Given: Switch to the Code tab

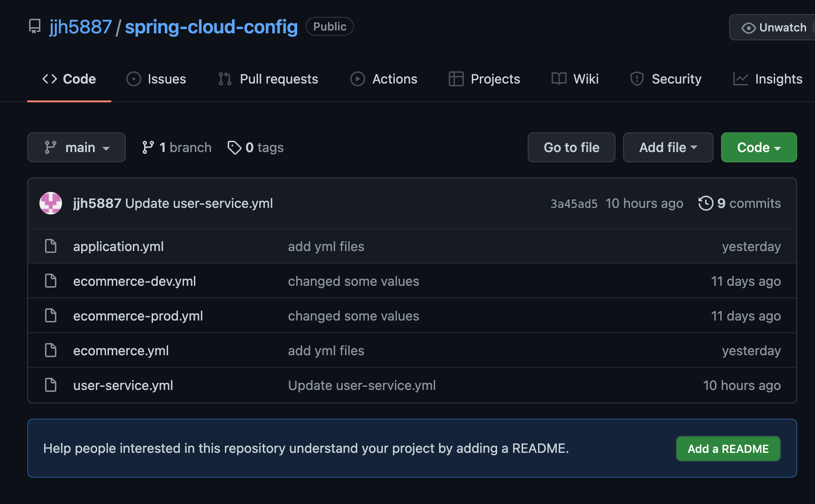Looking at the screenshot, I should pyautogui.click(x=69, y=79).
